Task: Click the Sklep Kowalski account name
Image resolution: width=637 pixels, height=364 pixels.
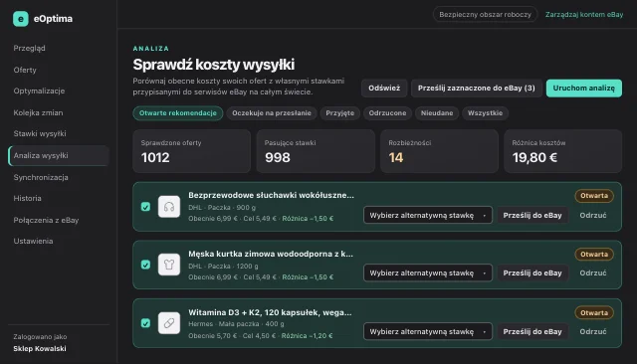Action: click(x=40, y=348)
